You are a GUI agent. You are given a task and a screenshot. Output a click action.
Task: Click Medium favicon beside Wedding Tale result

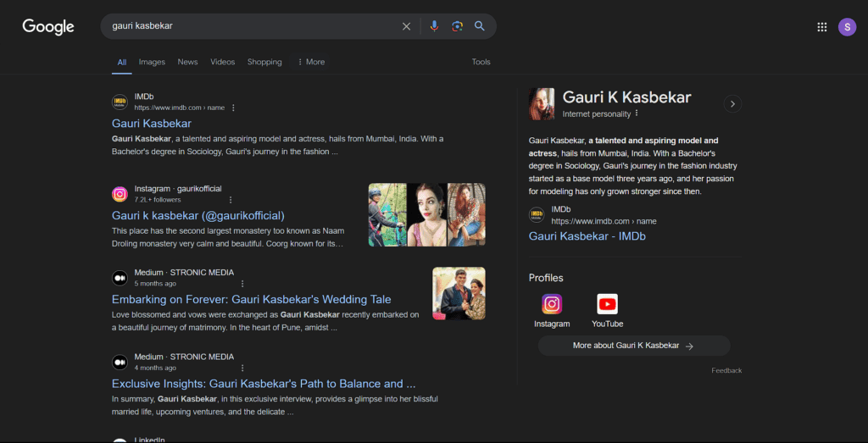120,278
